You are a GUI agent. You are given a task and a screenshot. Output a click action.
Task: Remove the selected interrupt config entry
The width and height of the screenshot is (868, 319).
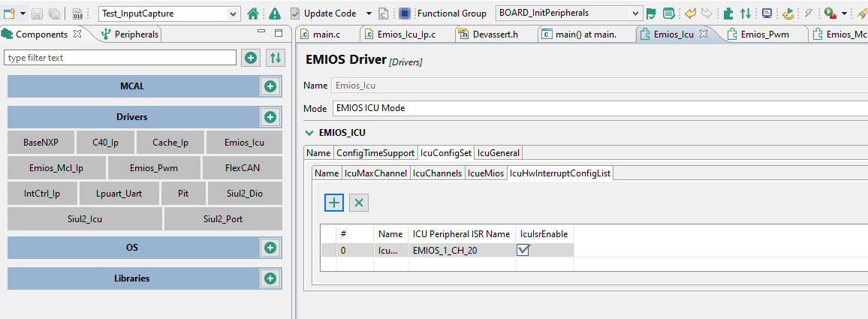click(x=359, y=203)
